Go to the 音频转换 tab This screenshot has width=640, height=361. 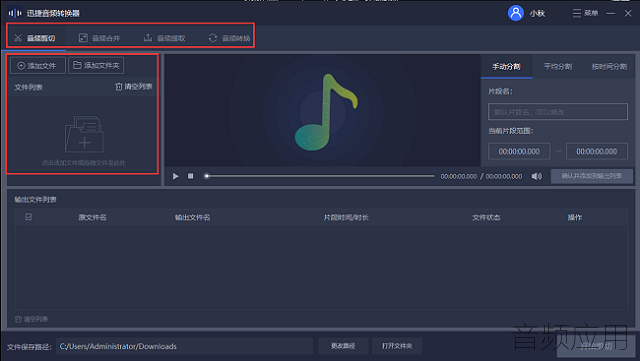(x=229, y=38)
